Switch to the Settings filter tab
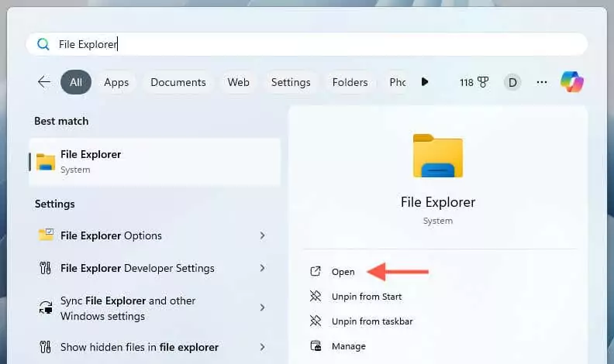614x364 pixels. tap(291, 82)
